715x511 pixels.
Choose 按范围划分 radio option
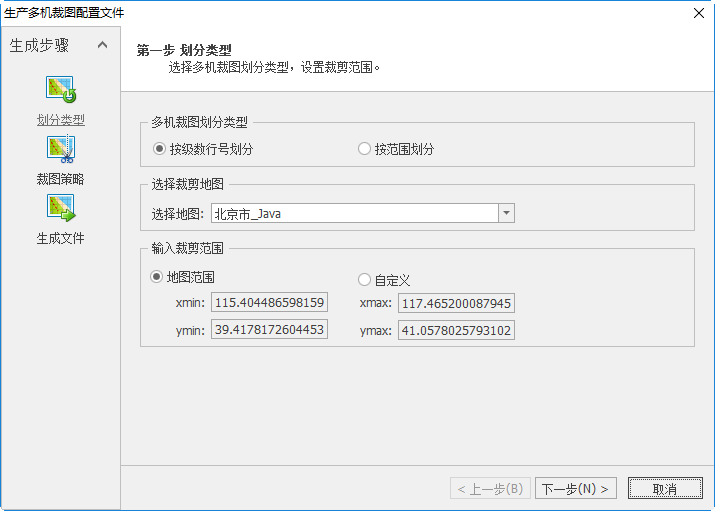[x=364, y=149]
